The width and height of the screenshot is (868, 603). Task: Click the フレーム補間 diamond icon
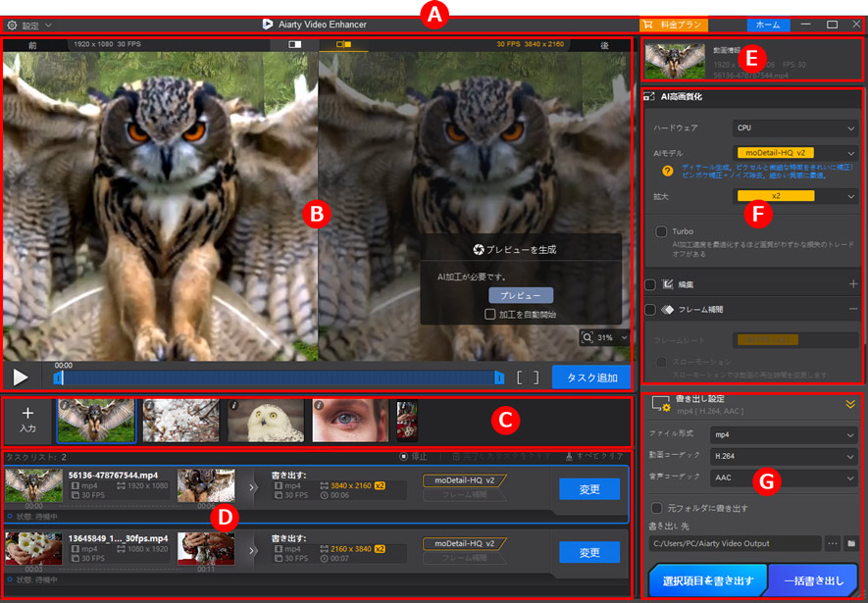coord(668,309)
